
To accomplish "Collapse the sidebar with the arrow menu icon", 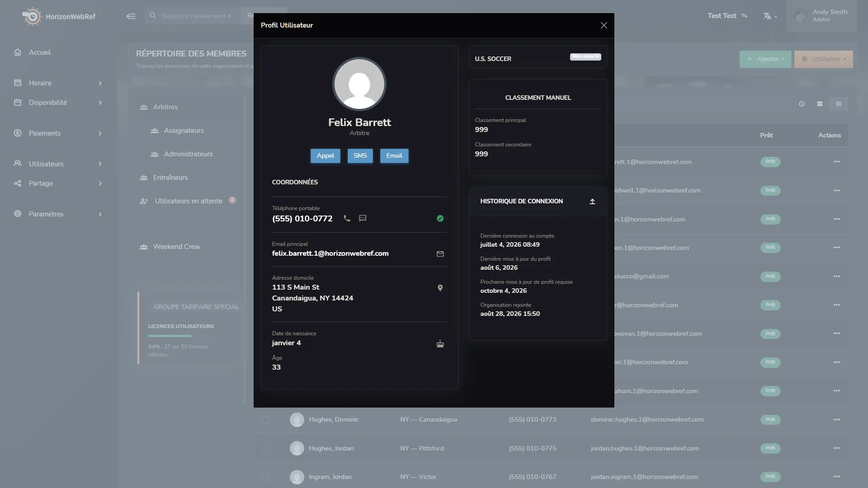I will click(131, 16).
